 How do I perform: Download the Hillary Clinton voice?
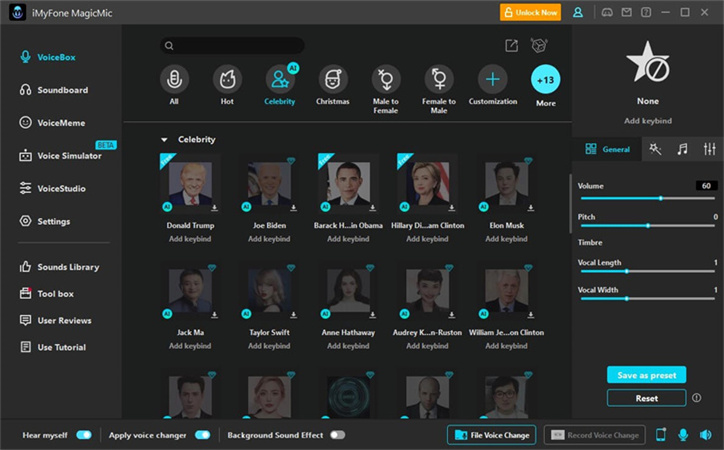click(452, 208)
